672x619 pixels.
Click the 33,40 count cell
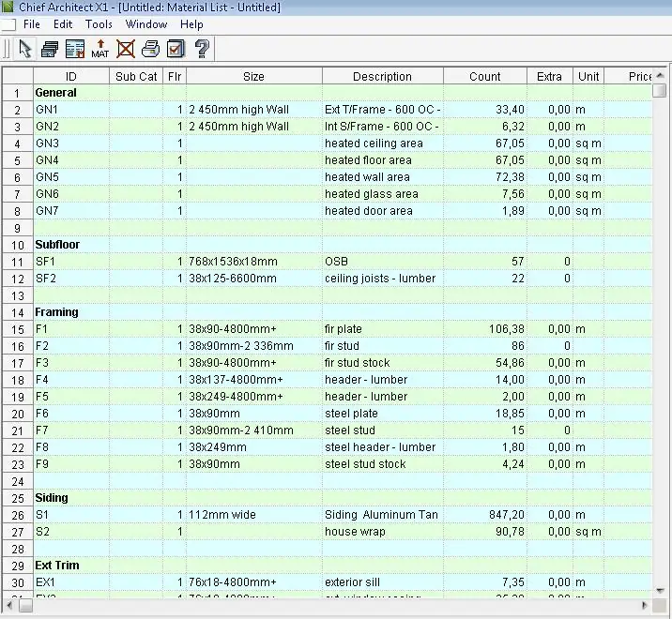coord(484,110)
